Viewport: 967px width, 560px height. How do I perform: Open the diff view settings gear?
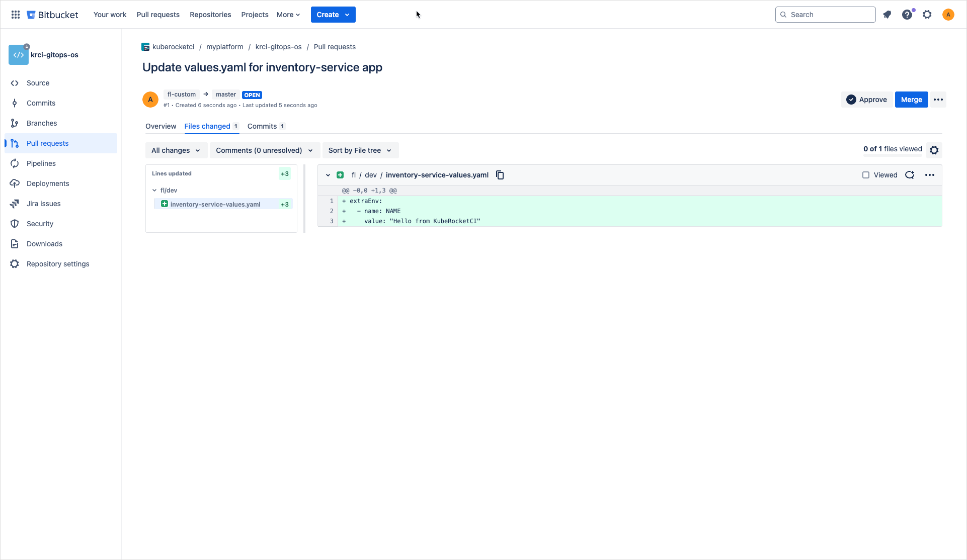click(x=934, y=150)
